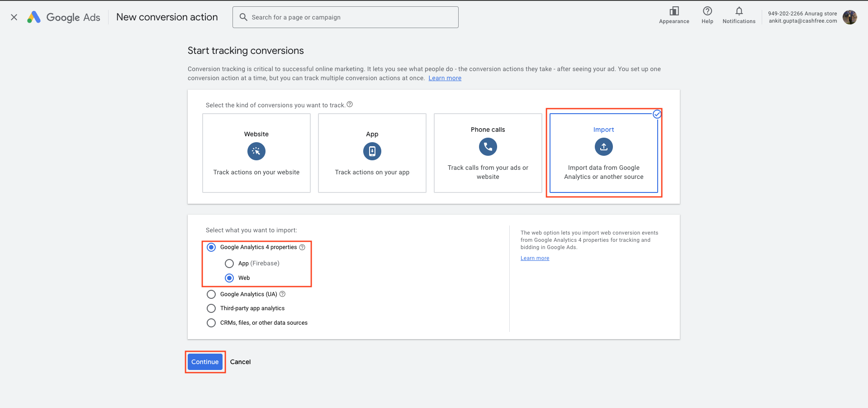Click 'Select what you want to import:' label
868x408 pixels.
(x=251, y=230)
